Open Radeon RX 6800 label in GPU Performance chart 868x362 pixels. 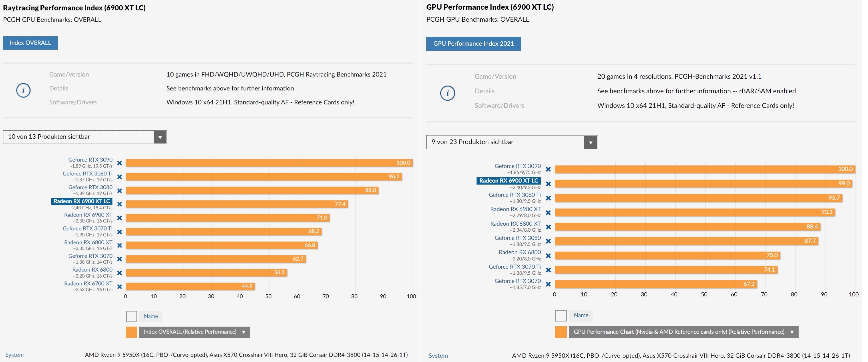tap(520, 252)
